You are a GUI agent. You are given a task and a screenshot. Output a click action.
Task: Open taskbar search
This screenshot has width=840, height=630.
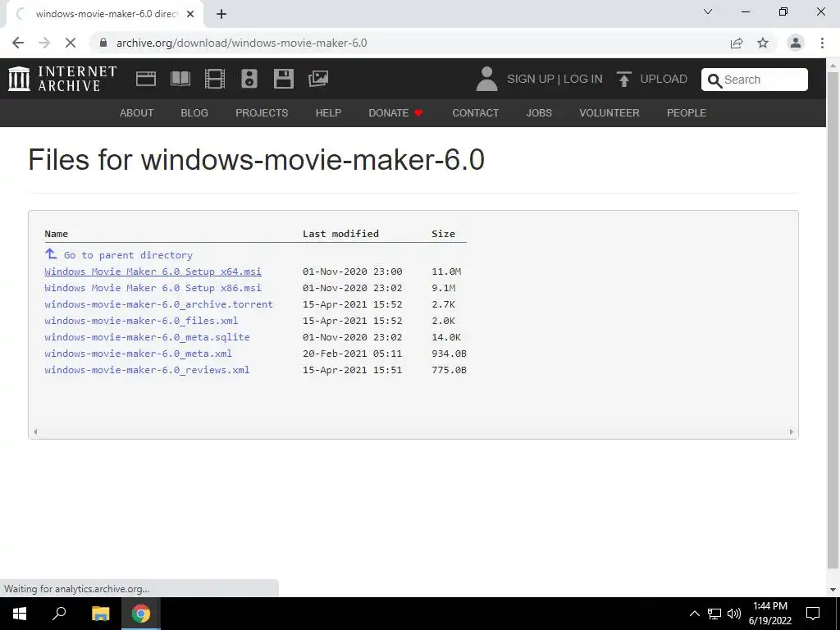point(59,614)
